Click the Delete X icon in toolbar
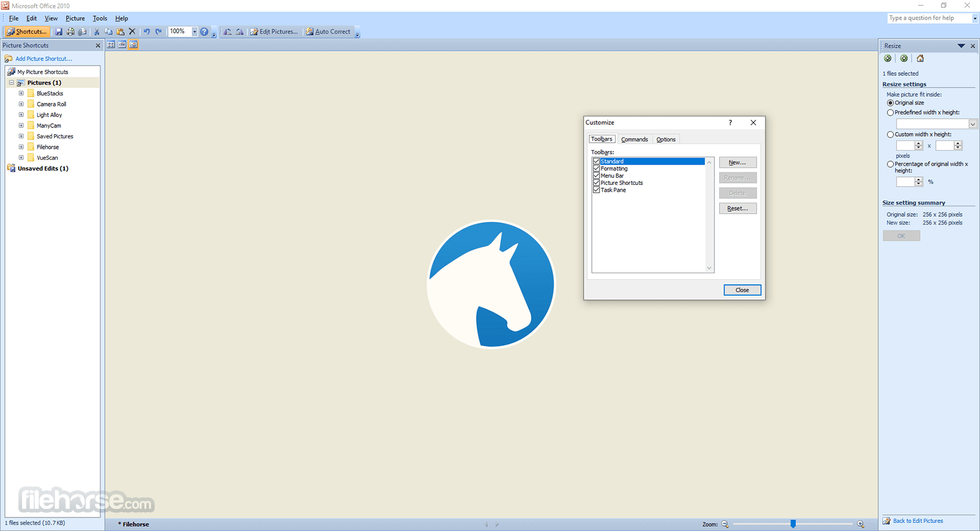 pyautogui.click(x=132, y=31)
